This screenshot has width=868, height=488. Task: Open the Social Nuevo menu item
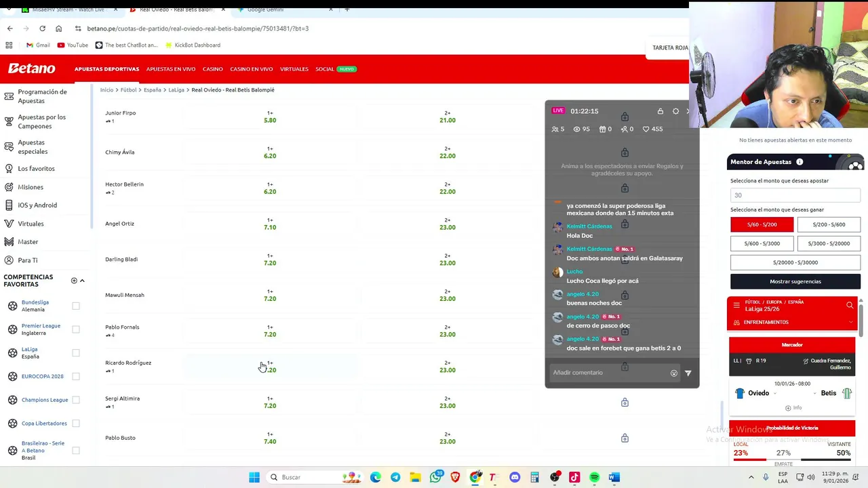click(x=336, y=68)
